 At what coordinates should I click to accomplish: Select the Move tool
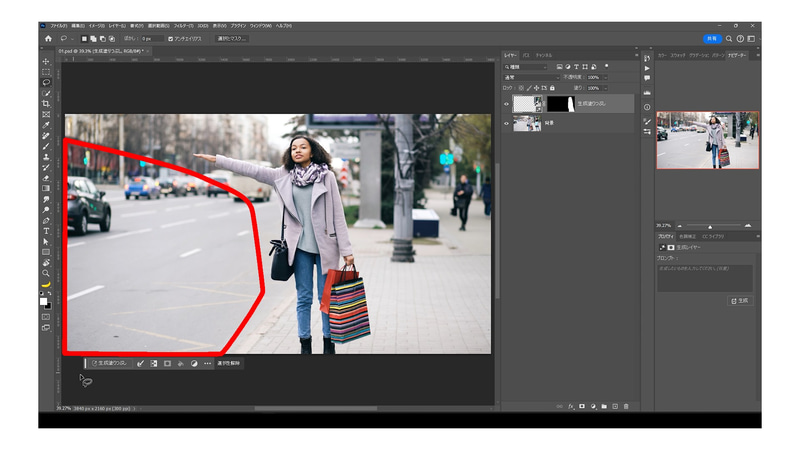click(46, 61)
